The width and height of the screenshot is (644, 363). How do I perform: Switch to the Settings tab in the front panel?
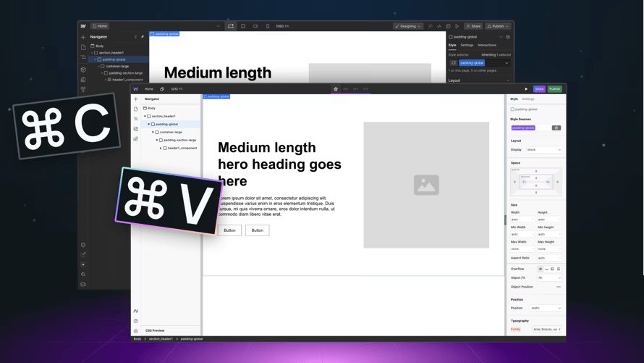point(528,99)
